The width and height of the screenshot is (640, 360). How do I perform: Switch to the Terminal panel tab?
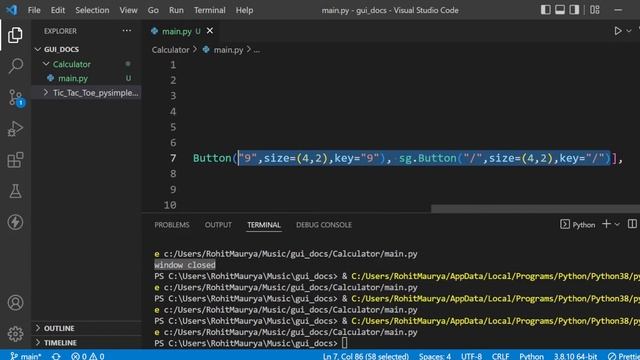264,225
